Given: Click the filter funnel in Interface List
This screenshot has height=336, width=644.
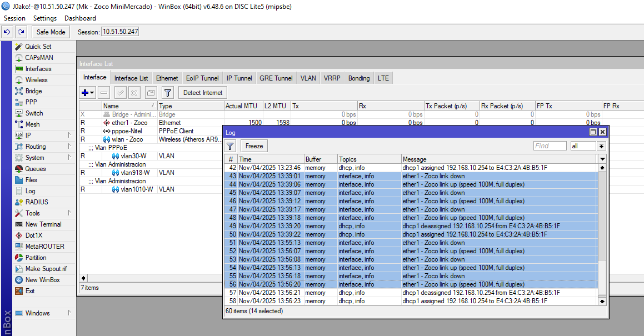Looking at the screenshot, I should point(168,93).
